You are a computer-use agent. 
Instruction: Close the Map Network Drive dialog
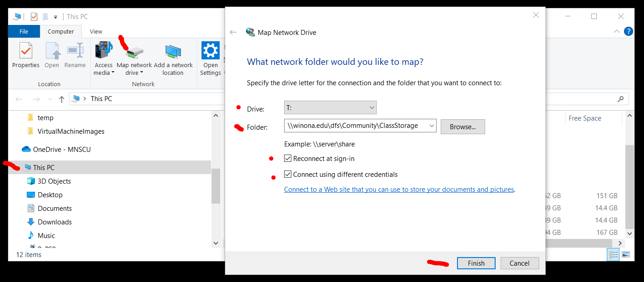pos(536,15)
